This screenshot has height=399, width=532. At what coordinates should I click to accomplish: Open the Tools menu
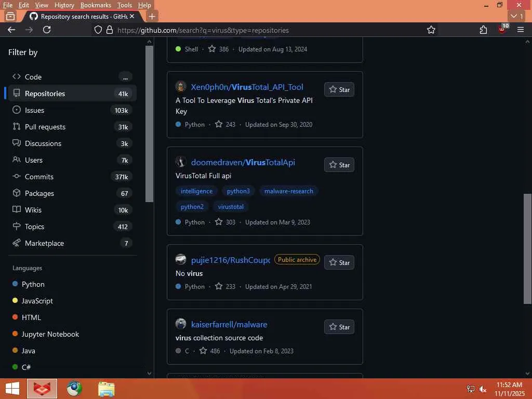tap(125, 5)
